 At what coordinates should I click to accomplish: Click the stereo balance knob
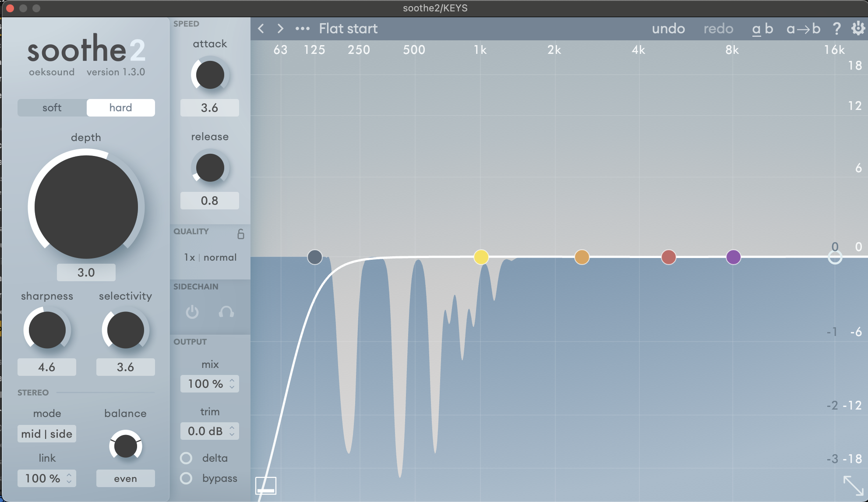coord(125,446)
